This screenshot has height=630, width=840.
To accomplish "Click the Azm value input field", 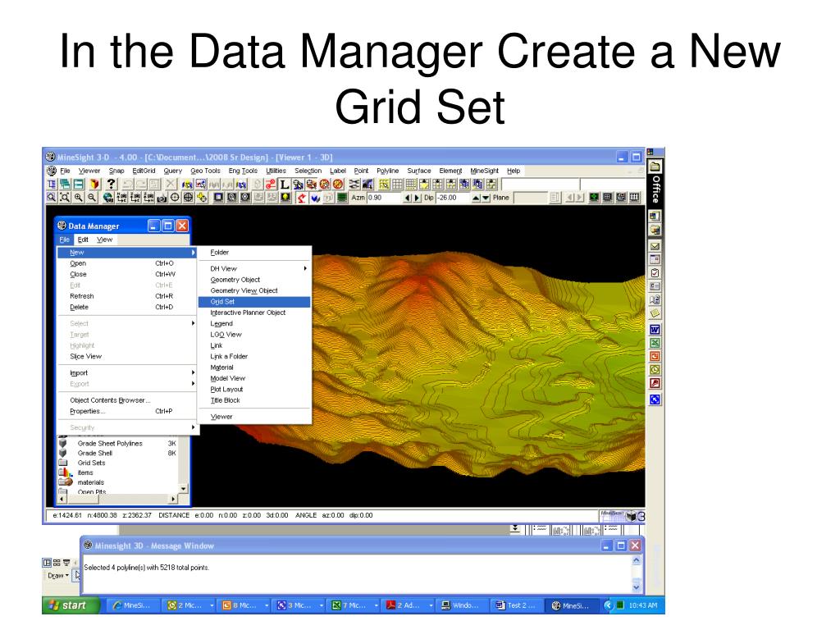I will tap(384, 198).
